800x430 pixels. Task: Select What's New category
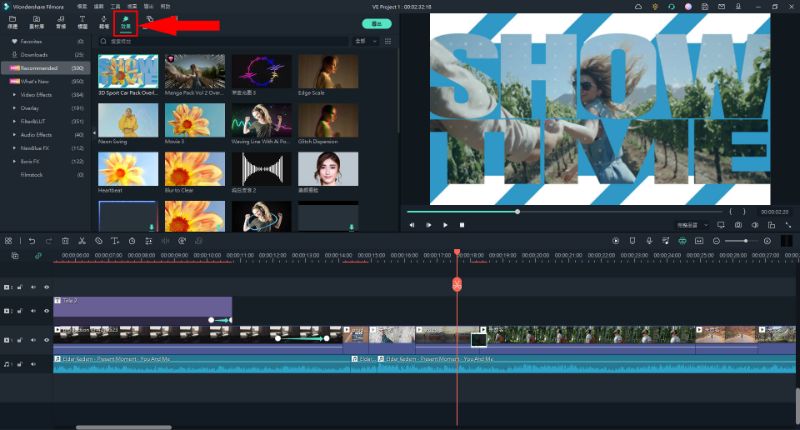[x=45, y=81]
